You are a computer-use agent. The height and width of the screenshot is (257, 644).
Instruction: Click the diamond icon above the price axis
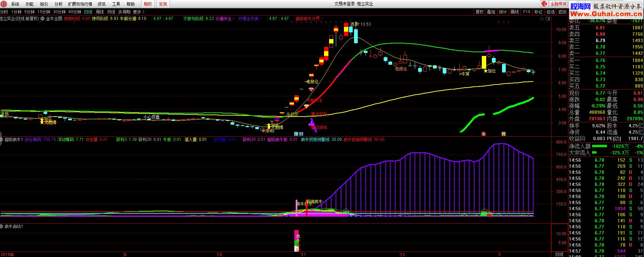point(542,19)
